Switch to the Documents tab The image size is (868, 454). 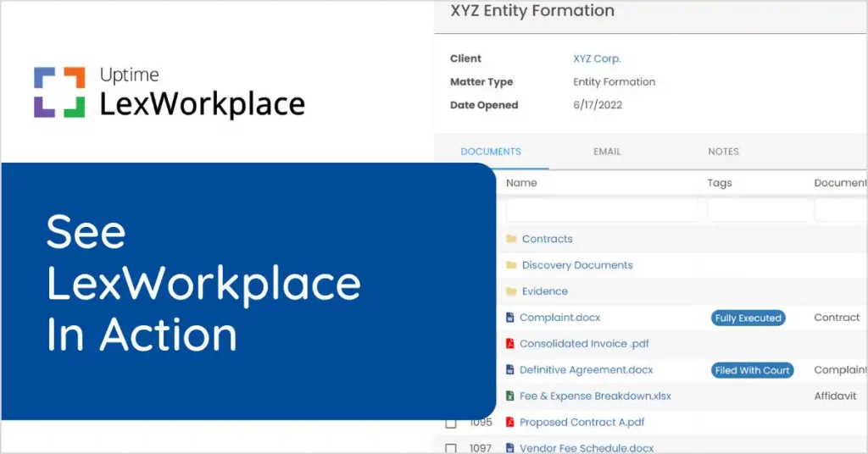[x=491, y=152]
